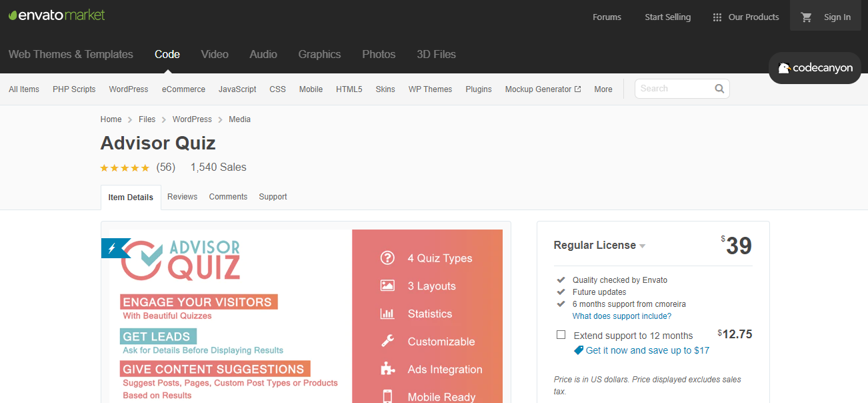Select eCommerce category

click(183, 89)
